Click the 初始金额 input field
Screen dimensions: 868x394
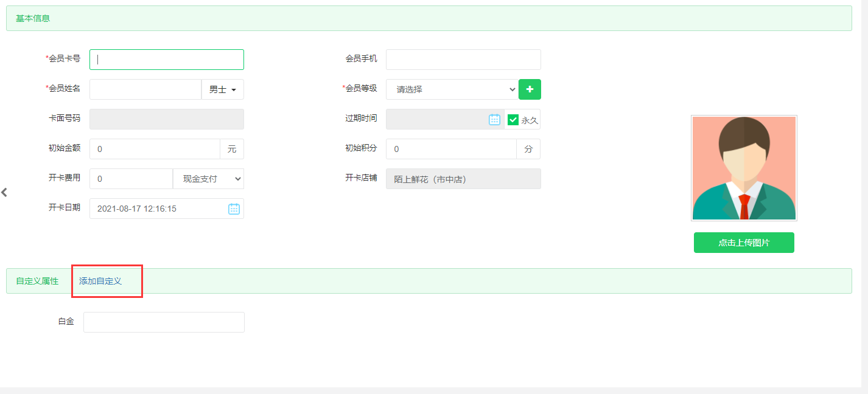[155, 149]
